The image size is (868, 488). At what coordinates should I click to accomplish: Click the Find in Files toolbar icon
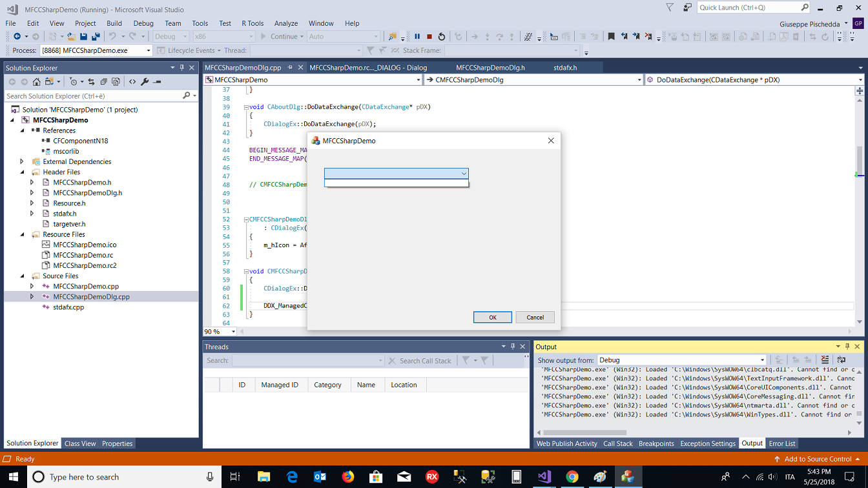click(392, 37)
